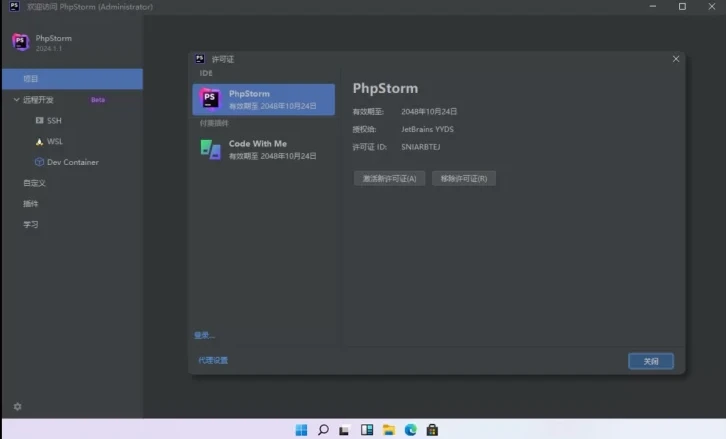Open the Windows Start menu
The height and width of the screenshot is (439, 726).
tap(301, 430)
